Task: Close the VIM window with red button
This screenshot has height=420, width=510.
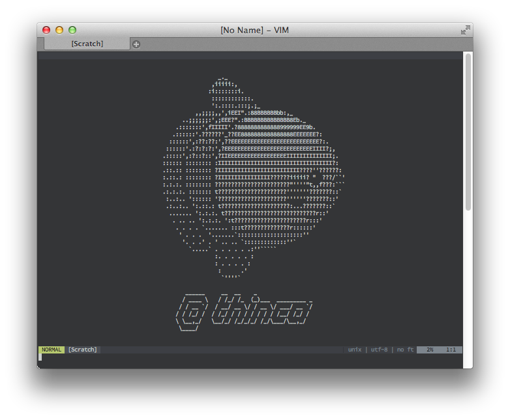Action: click(x=46, y=30)
